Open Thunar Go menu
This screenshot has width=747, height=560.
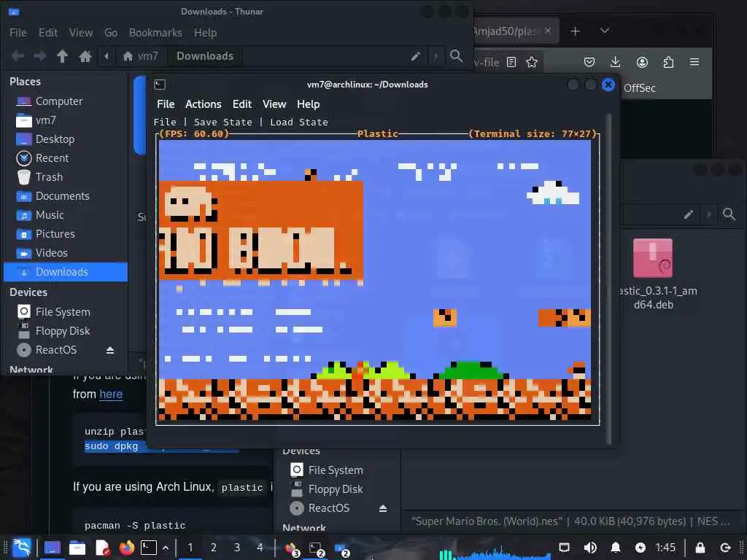click(111, 32)
